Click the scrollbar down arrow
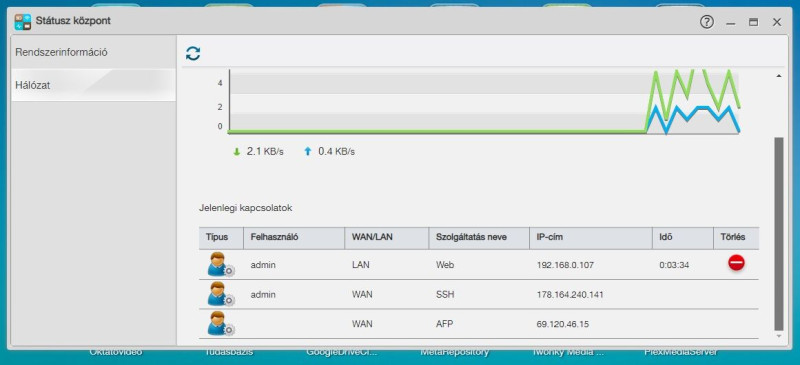800x365 pixels. click(x=779, y=336)
